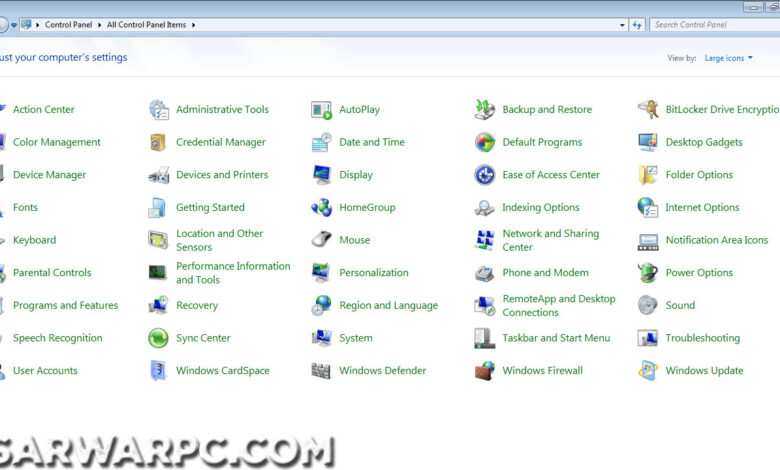Open the Color Management link

57,142
